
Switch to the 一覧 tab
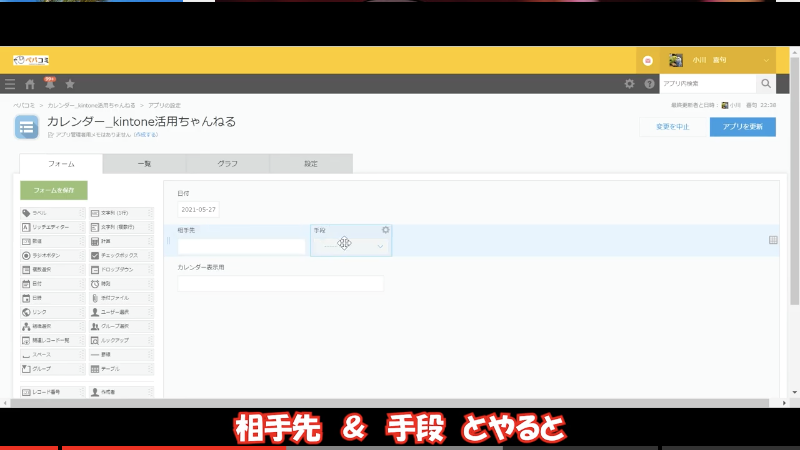pos(144,163)
